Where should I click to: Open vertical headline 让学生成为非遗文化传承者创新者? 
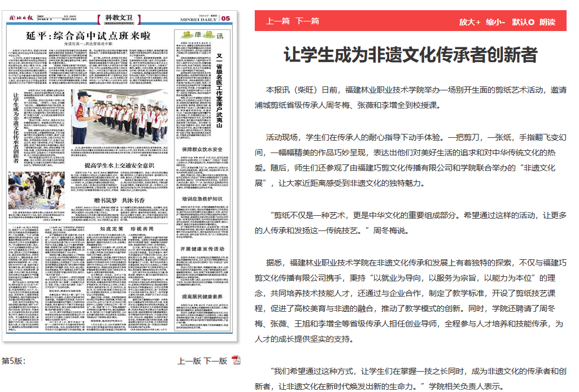[16, 127]
